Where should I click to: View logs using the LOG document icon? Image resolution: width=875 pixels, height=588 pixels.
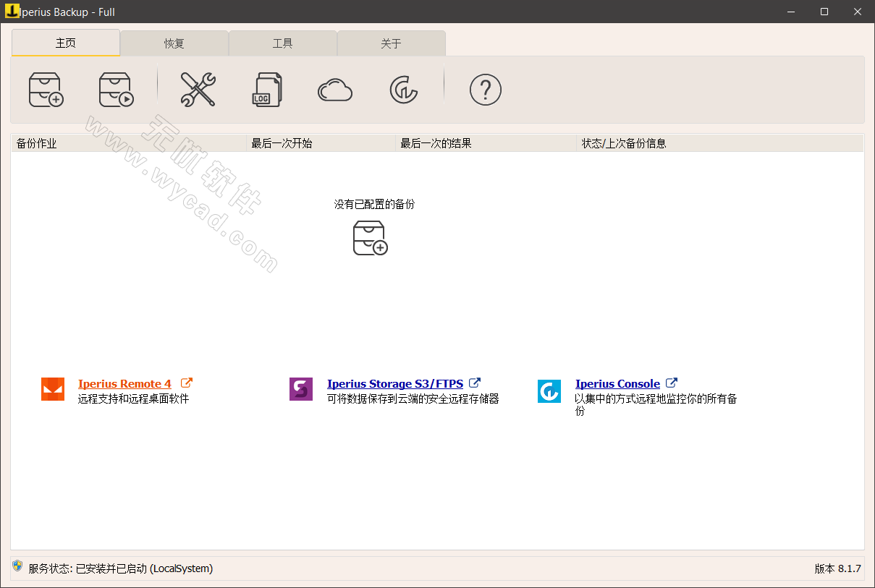click(x=267, y=89)
